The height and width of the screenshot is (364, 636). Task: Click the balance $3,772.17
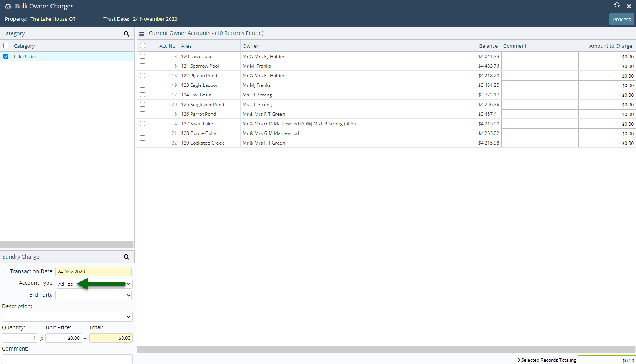pyautogui.click(x=489, y=95)
